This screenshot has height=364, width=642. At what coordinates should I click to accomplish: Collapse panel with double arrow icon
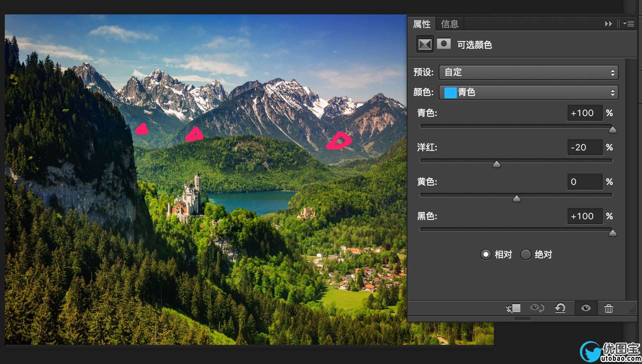pos(608,24)
